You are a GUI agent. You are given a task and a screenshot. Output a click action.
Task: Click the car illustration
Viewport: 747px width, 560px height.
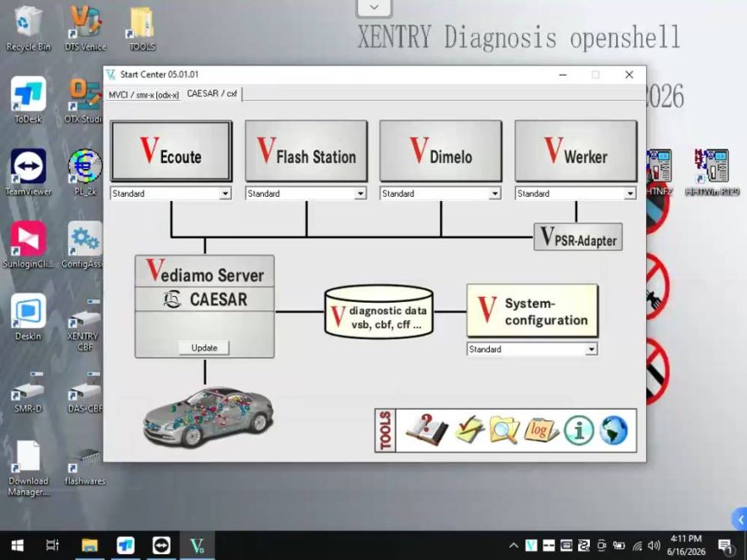pos(208,417)
